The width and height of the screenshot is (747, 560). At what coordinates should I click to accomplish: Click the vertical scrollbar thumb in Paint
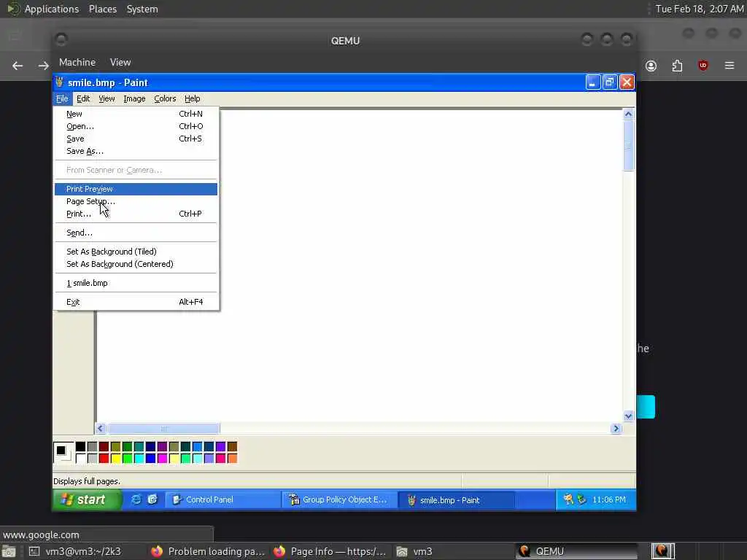pos(628,145)
